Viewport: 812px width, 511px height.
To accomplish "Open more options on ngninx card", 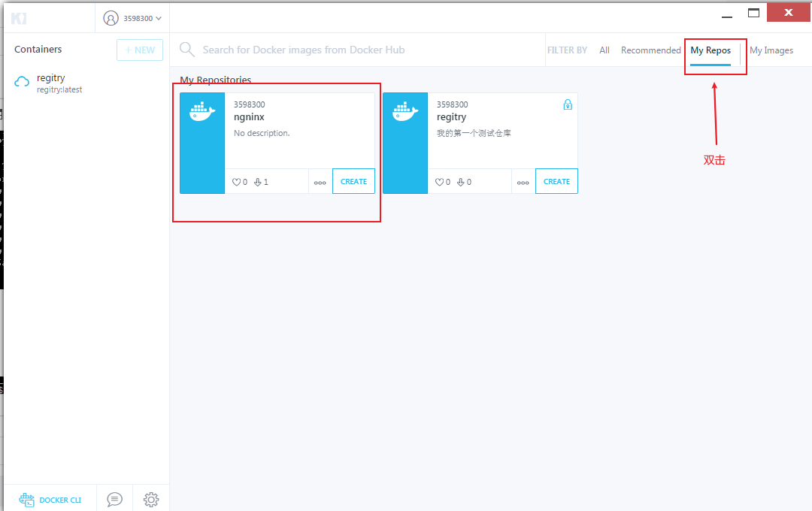I will tap(320, 183).
